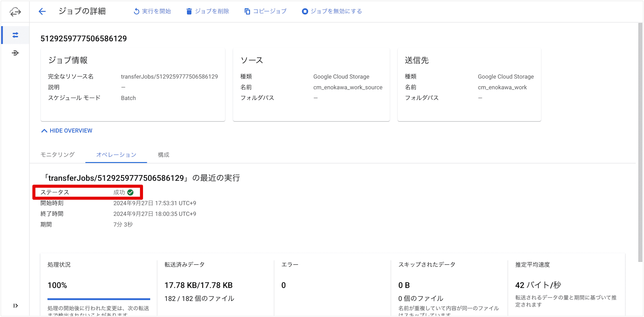This screenshot has height=317, width=644.
Task: Click the duration value 7分 3秒
Action: point(123,224)
